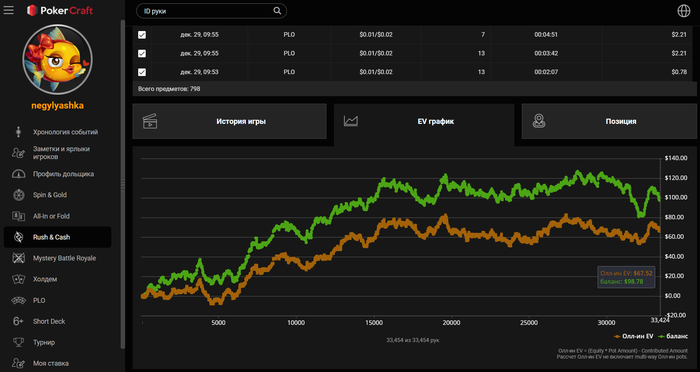Open the Short Deck 6+ icon
The image size is (700, 372).
click(18, 322)
